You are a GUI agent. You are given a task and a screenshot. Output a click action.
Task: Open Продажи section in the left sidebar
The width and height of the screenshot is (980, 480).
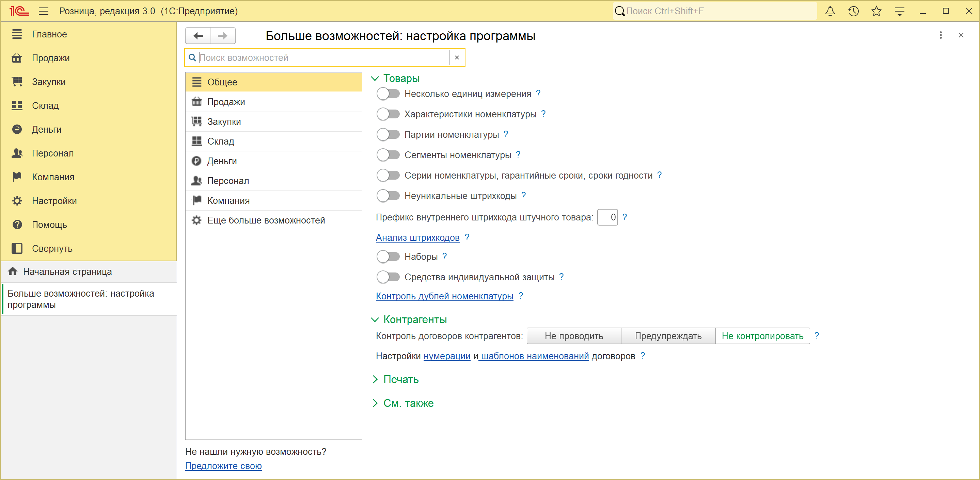[x=88, y=58]
